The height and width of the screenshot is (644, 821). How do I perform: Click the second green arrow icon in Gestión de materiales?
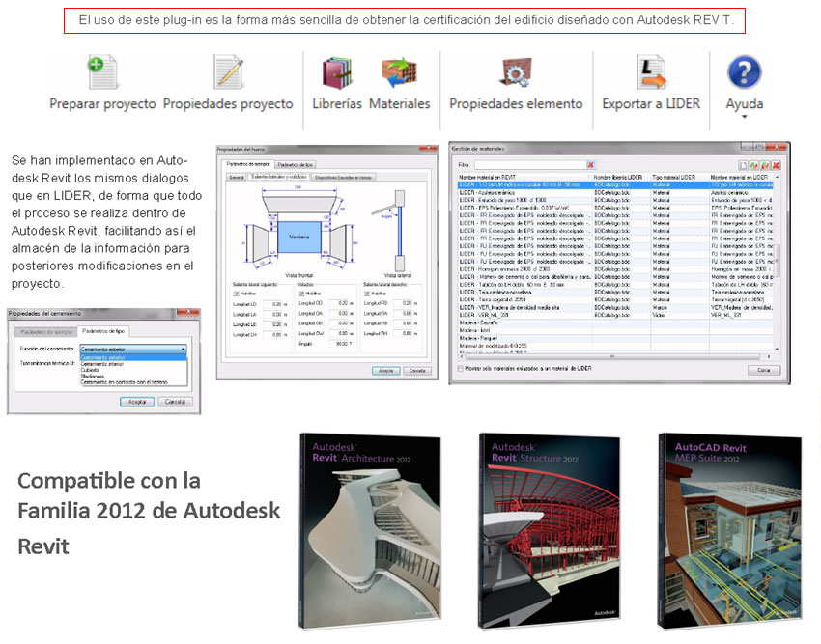pyautogui.click(x=765, y=165)
